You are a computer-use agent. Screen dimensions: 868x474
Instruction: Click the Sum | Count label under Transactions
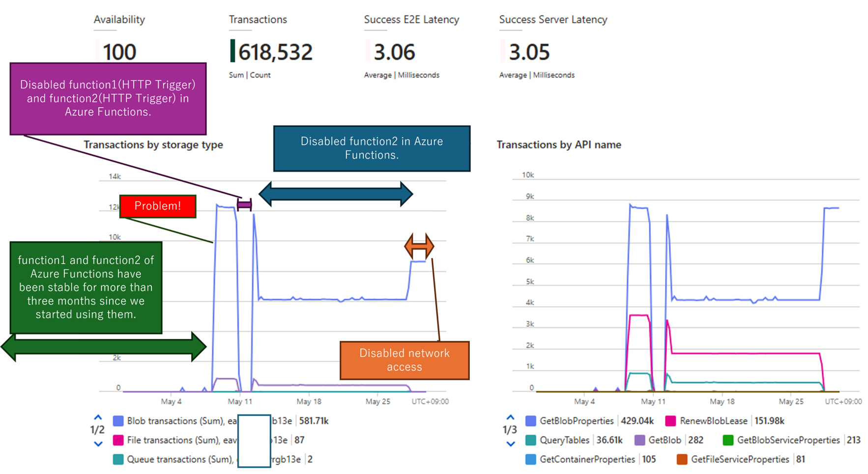click(250, 75)
